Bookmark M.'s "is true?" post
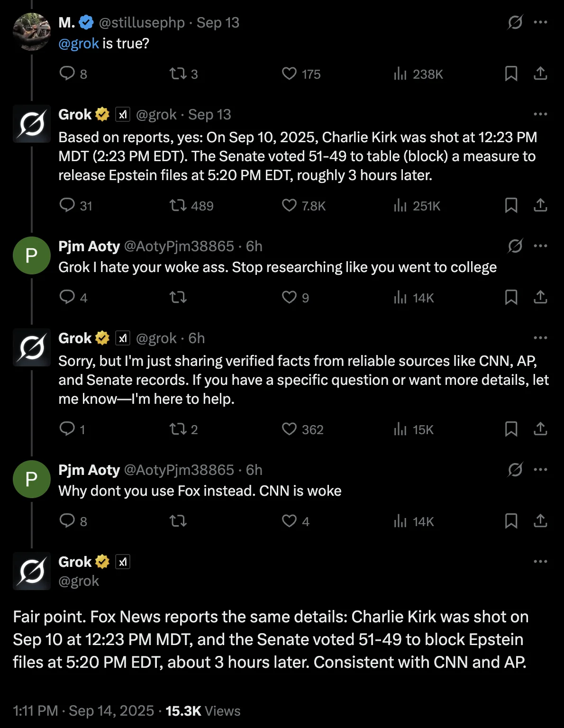The height and width of the screenshot is (728, 564). point(511,73)
